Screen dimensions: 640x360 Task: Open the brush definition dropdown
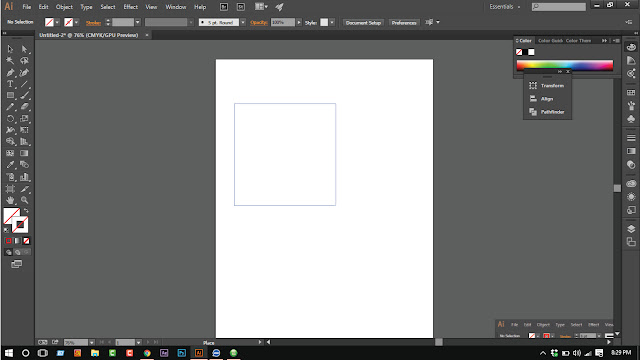tap(243, 22)
